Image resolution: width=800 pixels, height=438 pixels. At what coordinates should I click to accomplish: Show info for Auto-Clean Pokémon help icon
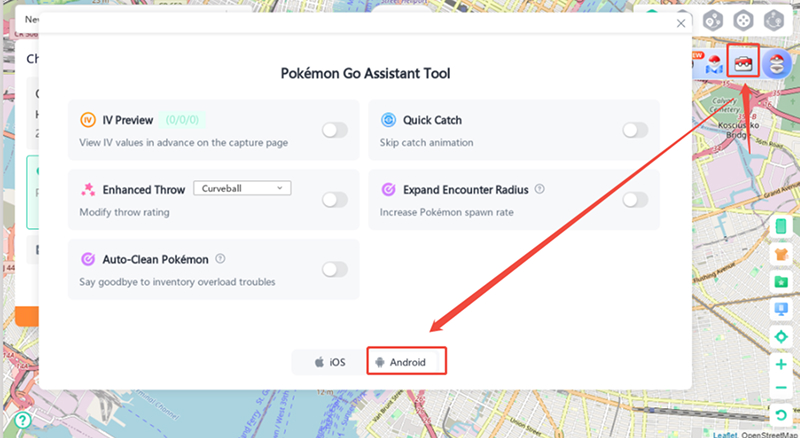220,258
